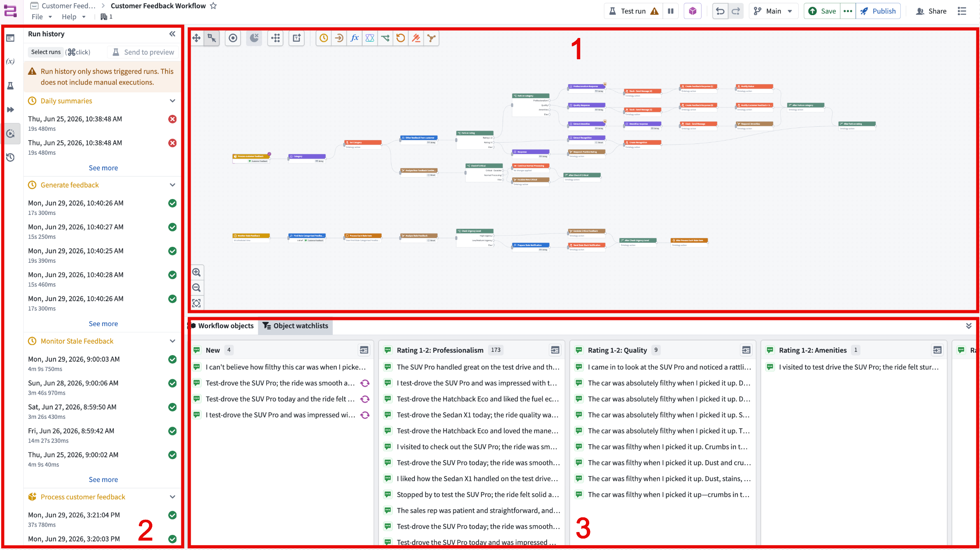980x550 pixels.
Task: Star the Customer Feedback Workflow
Action: coord(213,6)
